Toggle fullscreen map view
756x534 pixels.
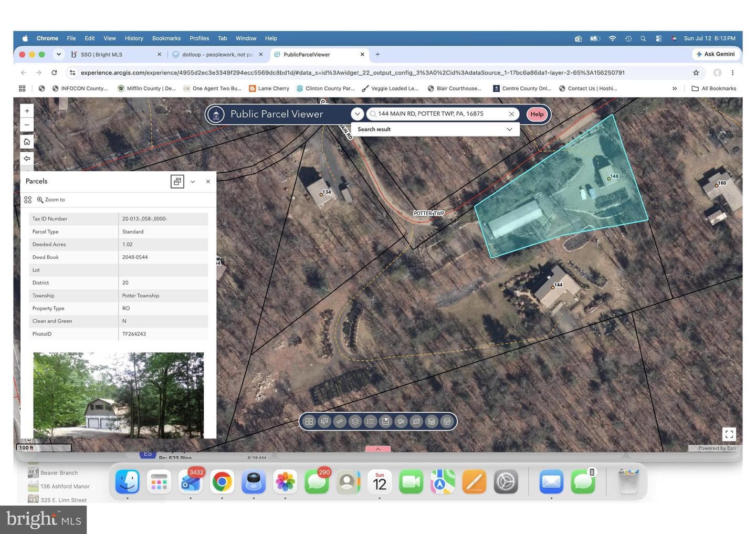(x=729, y=434)
